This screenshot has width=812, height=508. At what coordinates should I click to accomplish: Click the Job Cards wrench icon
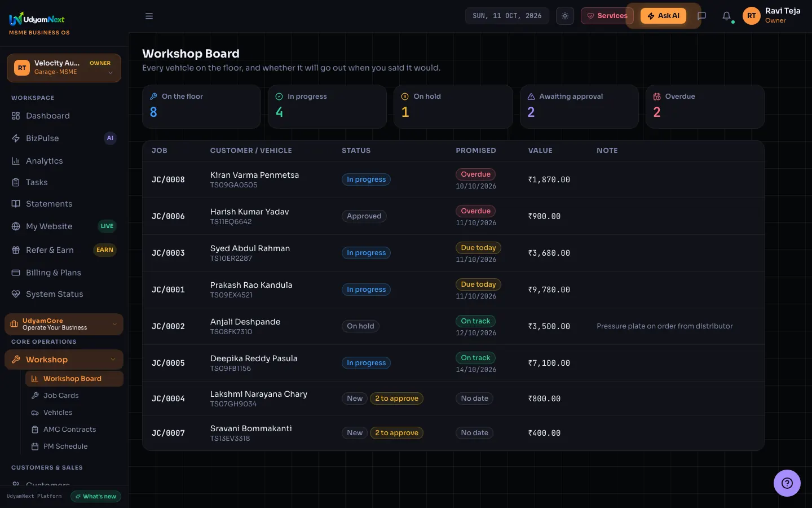[35, 396]
